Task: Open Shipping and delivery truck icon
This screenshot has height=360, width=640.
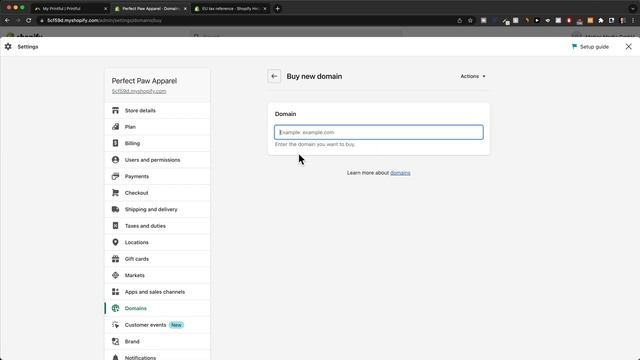Action: click(x=116, y=209)
